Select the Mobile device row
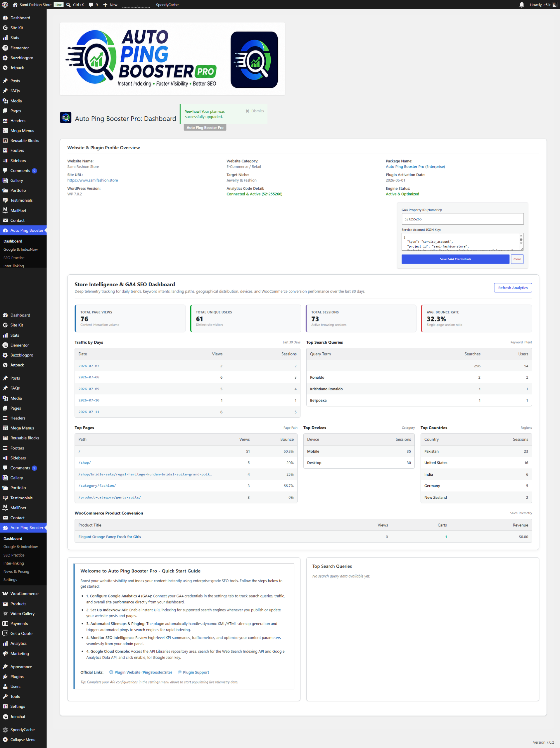Image resolution: width=560 pixels, height=748 pixels. point(359,451)
